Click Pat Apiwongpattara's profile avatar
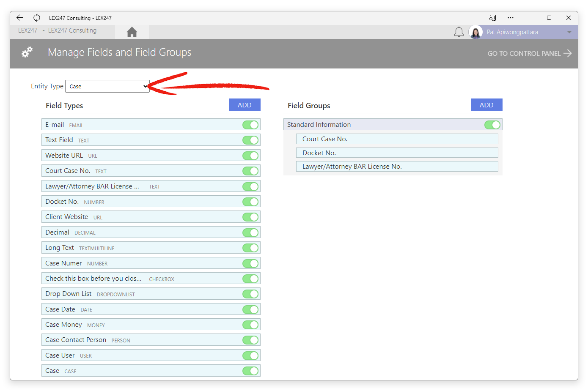588x391 pixels. (x=475, y=31)
